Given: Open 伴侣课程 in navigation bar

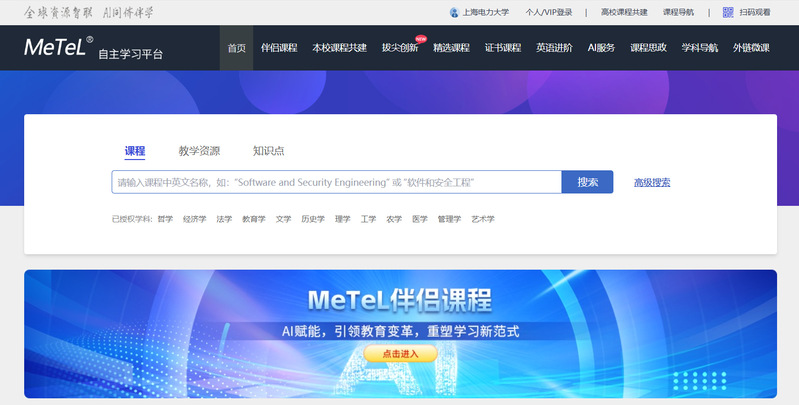Looking at the screenshot, I should click(x=280, y=48).
